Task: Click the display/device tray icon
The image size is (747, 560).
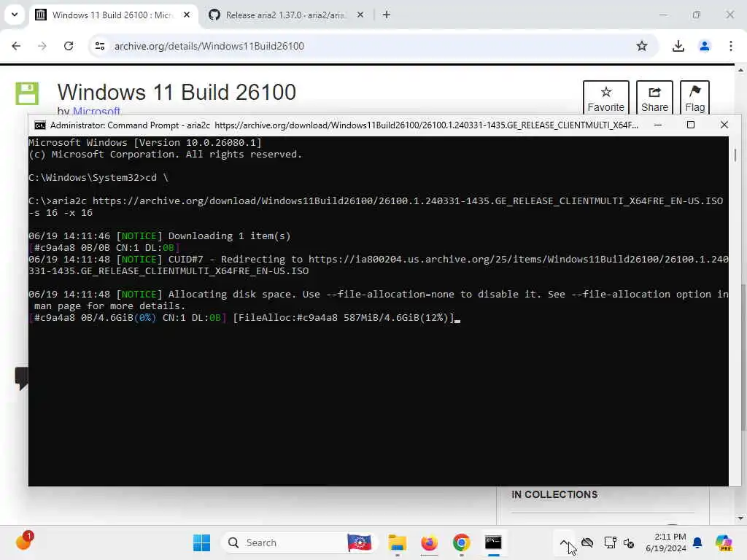Action: point(610,542)
